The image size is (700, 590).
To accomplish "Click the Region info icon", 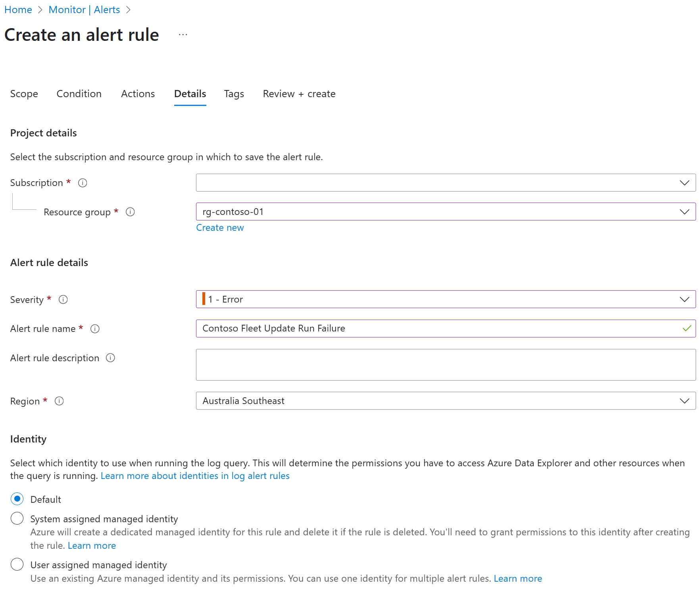I will [59, 401].
